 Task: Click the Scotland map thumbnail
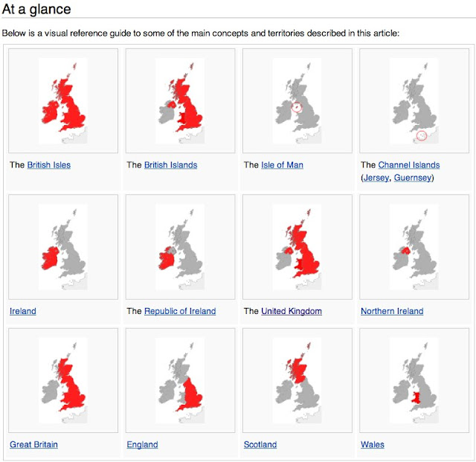[297, 380]
